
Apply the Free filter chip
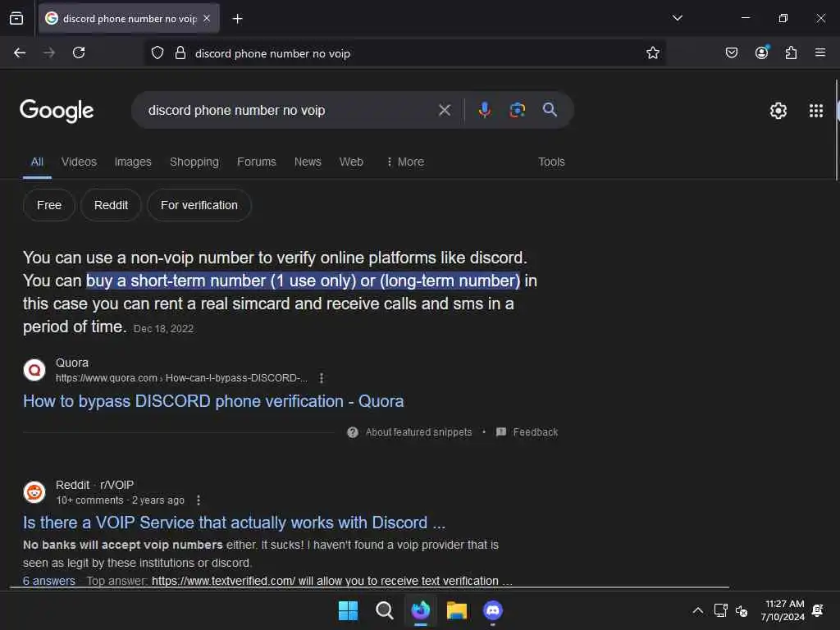[48, 205]
